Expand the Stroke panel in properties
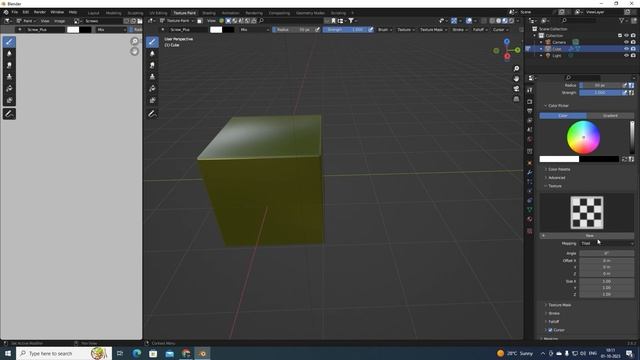 click(x=553, y=313)
